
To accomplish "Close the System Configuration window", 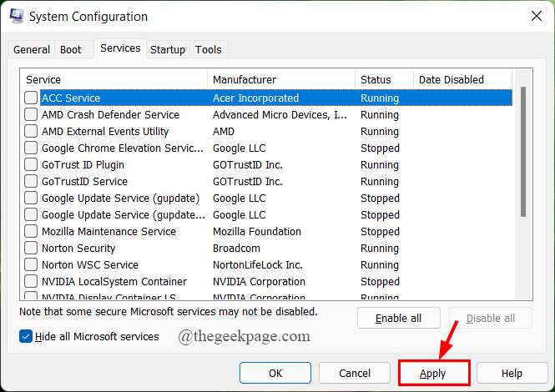I will [x=537, y=16].
